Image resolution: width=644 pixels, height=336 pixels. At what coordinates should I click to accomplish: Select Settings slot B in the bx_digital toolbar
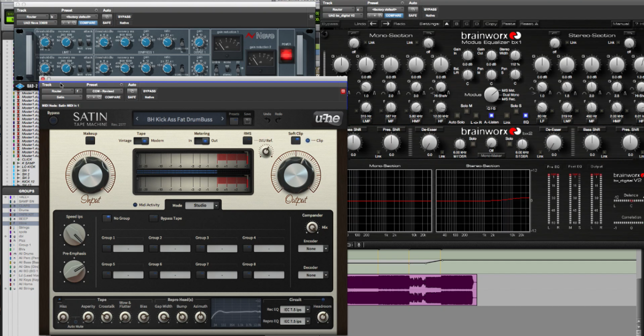(457, 24)
